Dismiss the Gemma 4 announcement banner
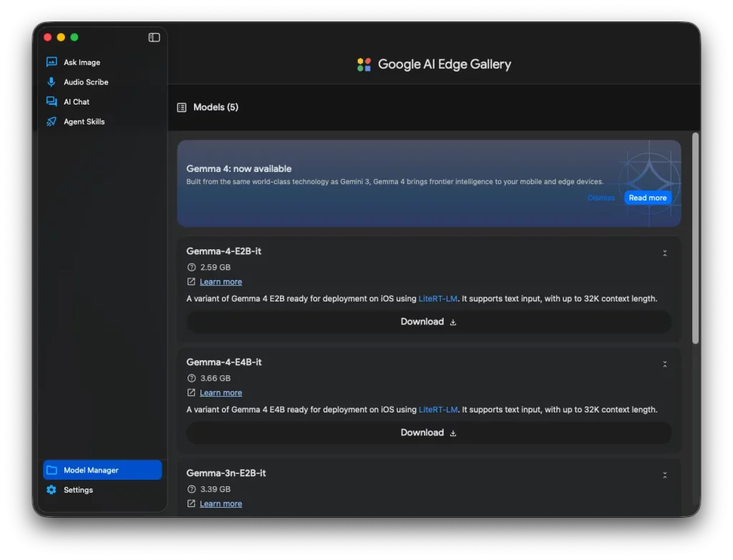The image size is (733, 560). pyautogui.click(x=601, y=198)
